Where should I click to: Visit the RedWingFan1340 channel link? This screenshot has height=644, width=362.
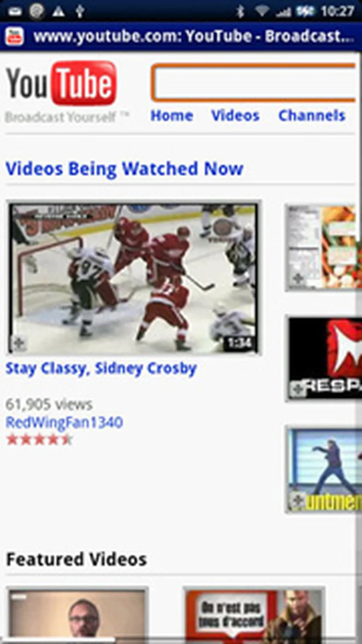(64, 422)
